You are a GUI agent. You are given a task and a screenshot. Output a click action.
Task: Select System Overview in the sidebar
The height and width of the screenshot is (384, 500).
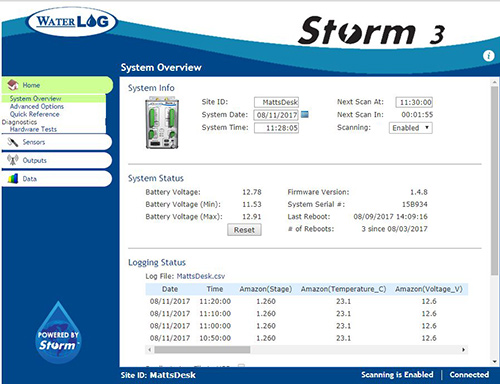click(36, 99)
